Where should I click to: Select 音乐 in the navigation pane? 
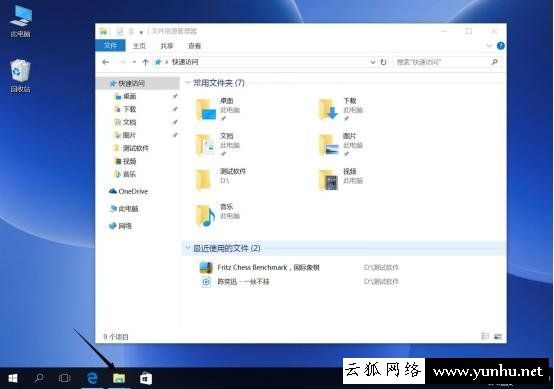(130, 174)
